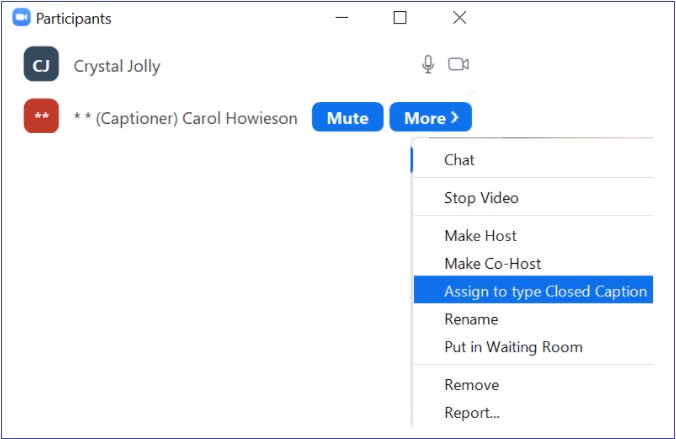Select Remove from the participant menu

[x=471, y=385]
